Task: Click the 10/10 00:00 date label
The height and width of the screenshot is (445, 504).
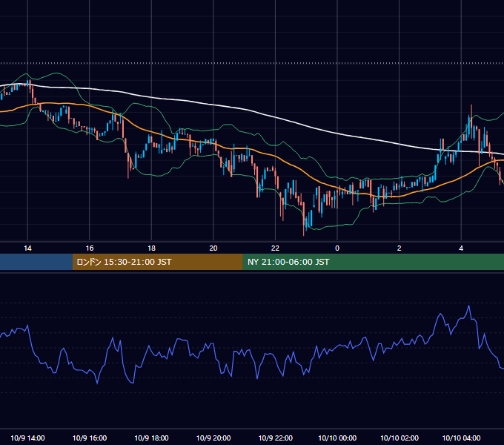Action: (x=337, y=438)
